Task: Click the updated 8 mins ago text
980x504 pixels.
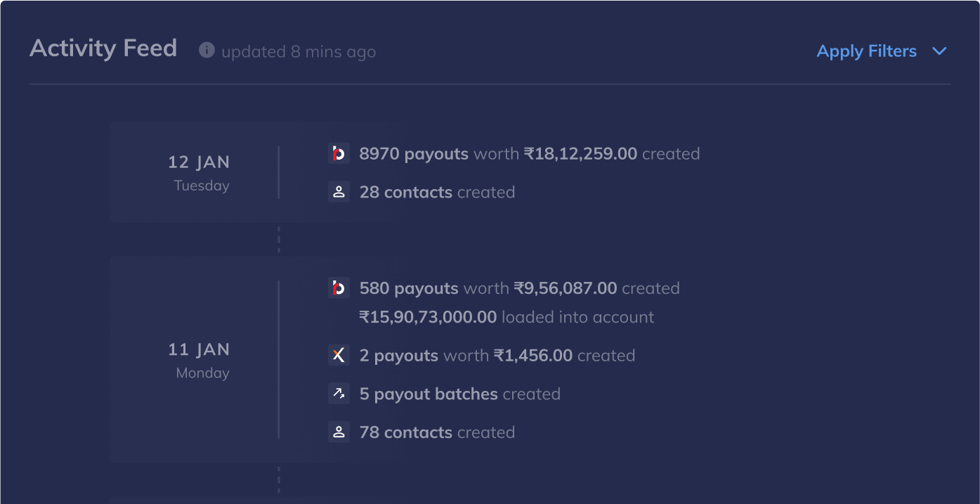Action: [x=299, y=52]
